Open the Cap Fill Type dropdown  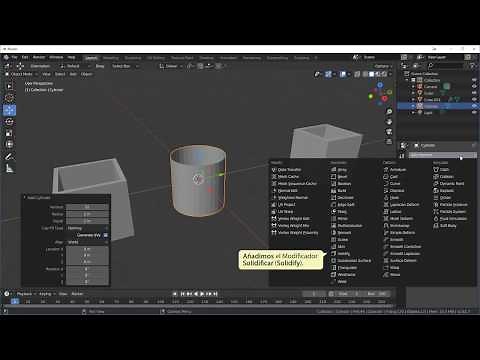[x=88, y=228]
